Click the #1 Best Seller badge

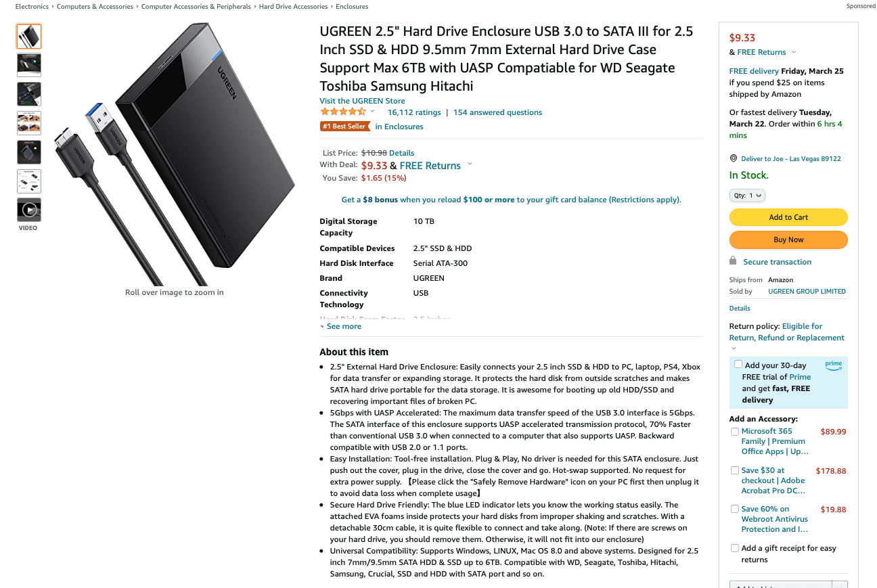(x=345, y=127)
